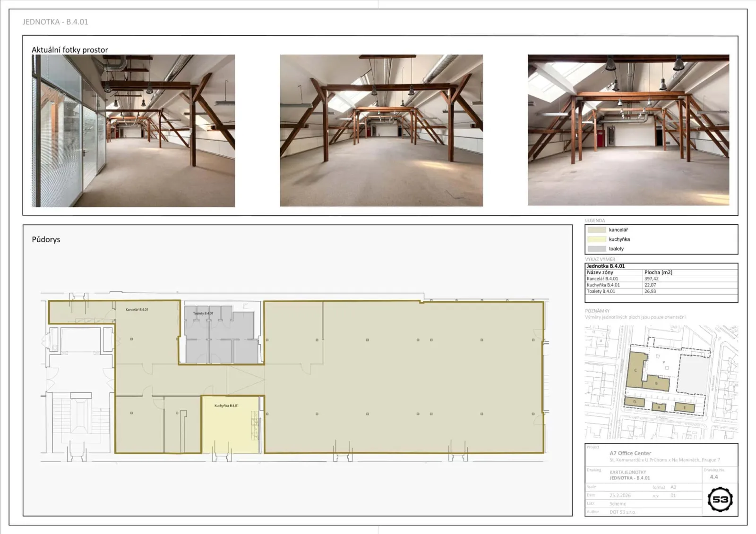Click the 'LEGENDA' section title
This screenshot has height=534, width=756.
tap(595, 220)
